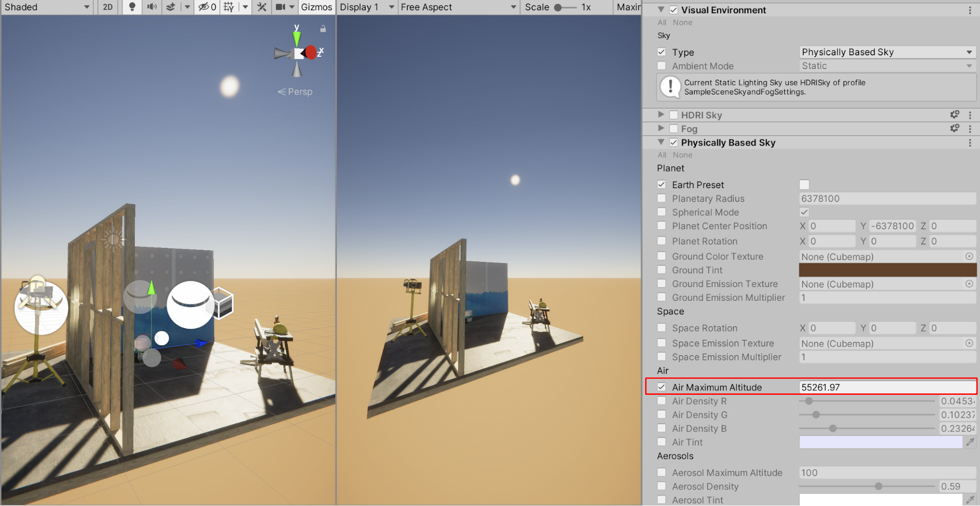The image size is (980, 506).
Task: Click the green Y axis cone on the gizmo
Action: tap(297, 38)
